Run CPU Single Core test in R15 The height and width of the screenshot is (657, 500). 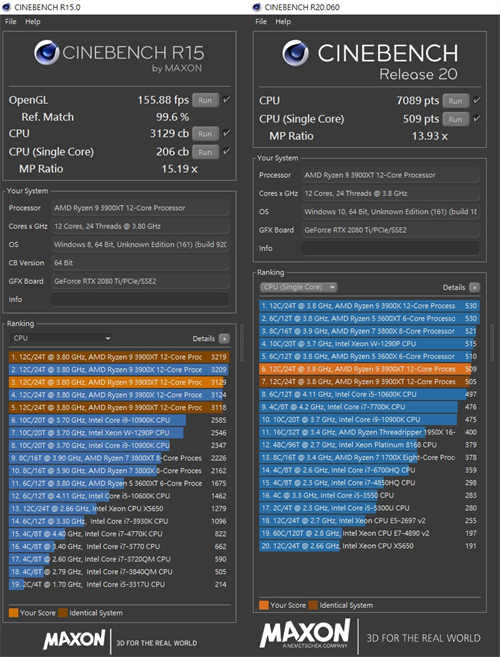tap(205, 152)
